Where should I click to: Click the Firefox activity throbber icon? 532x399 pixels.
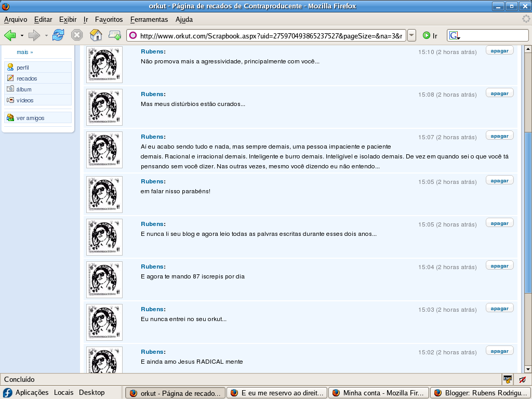pyautogui.click(x=526, y=19)
